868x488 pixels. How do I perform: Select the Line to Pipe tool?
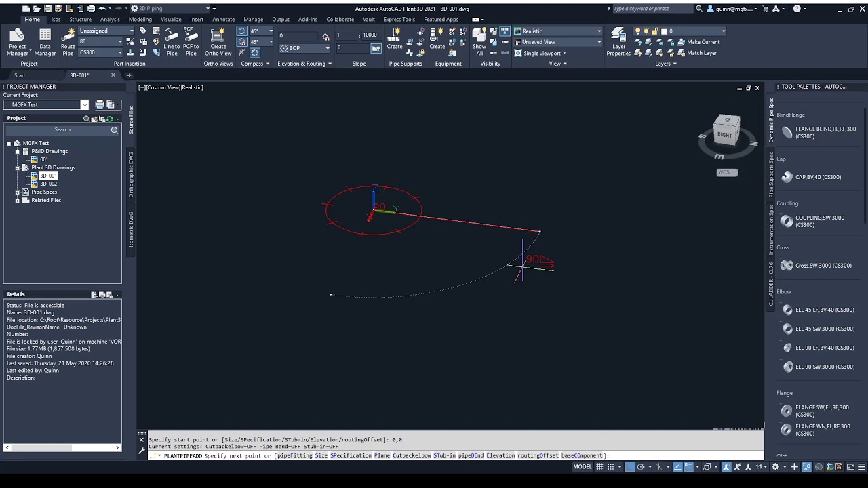tap(172, 42)
